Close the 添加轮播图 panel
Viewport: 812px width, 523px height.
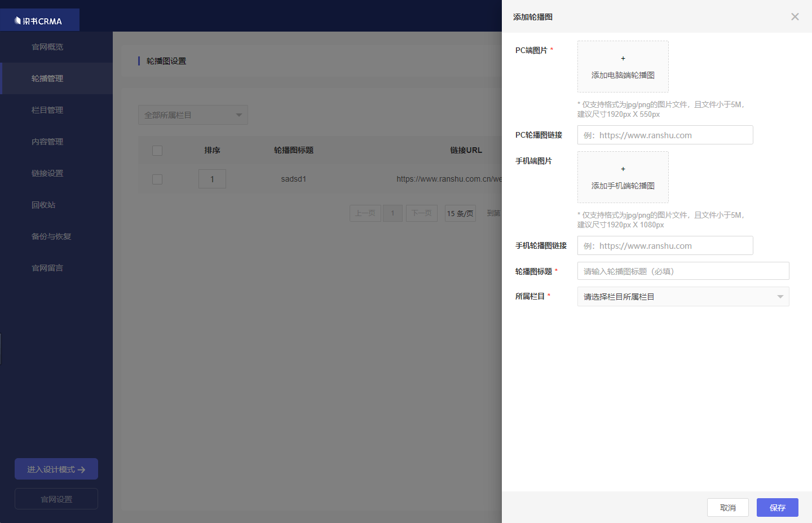click(x=795, y=17)
